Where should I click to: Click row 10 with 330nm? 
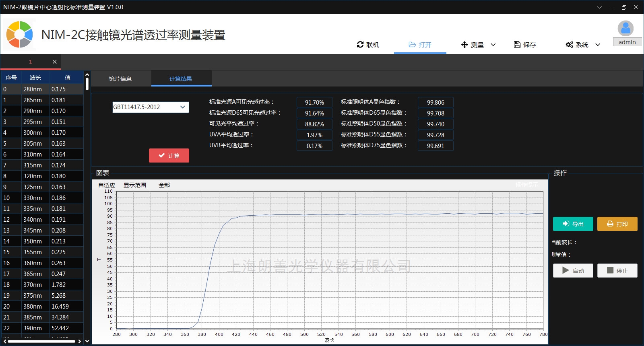click(x=42, y=198)
